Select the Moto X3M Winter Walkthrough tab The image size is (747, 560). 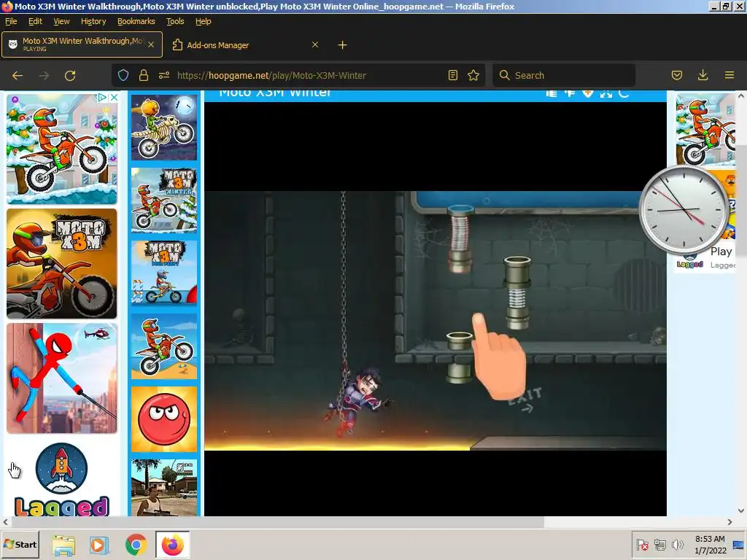click(x=82, y=44)
